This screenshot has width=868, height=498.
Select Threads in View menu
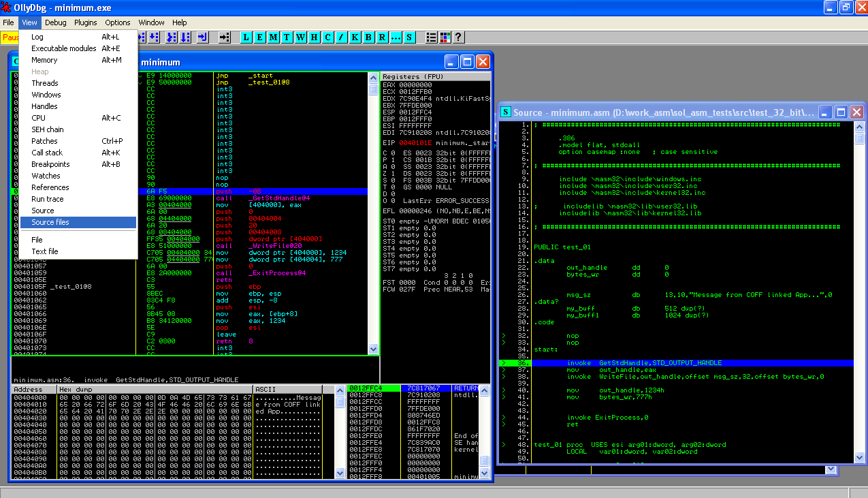click(78, 83)
